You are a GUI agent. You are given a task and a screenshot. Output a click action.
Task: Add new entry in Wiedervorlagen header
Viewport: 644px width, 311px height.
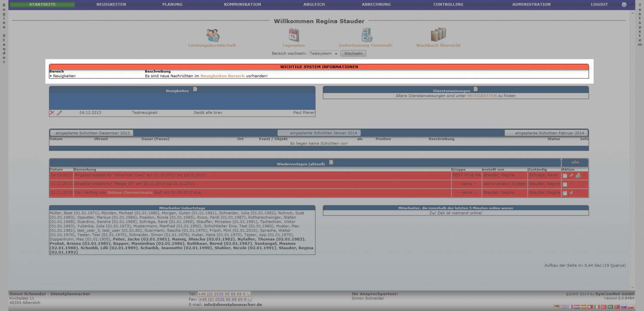click(331, 162)
